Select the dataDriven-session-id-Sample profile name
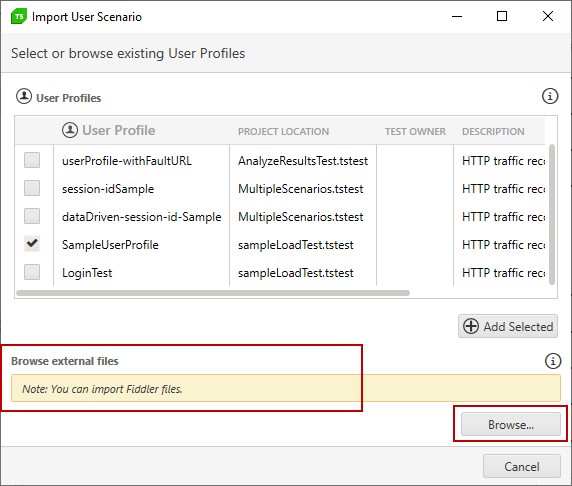Viewport: 572px width, 486px height. 142,217
